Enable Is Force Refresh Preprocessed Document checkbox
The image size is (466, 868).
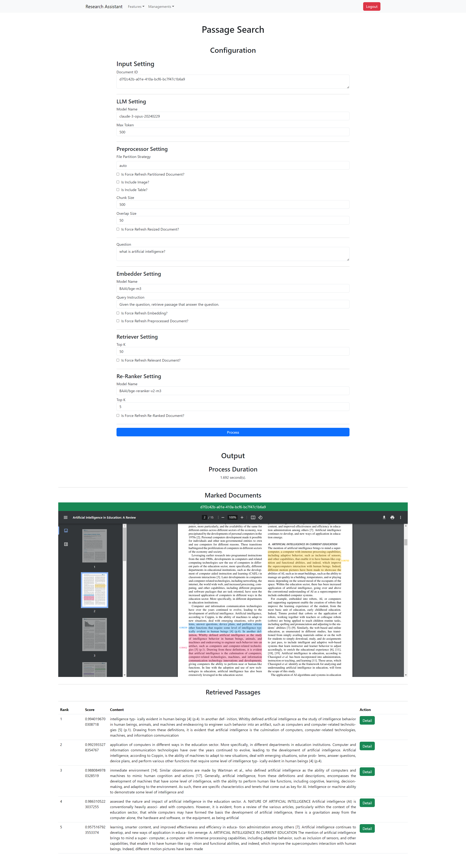[x=118, y=321]
